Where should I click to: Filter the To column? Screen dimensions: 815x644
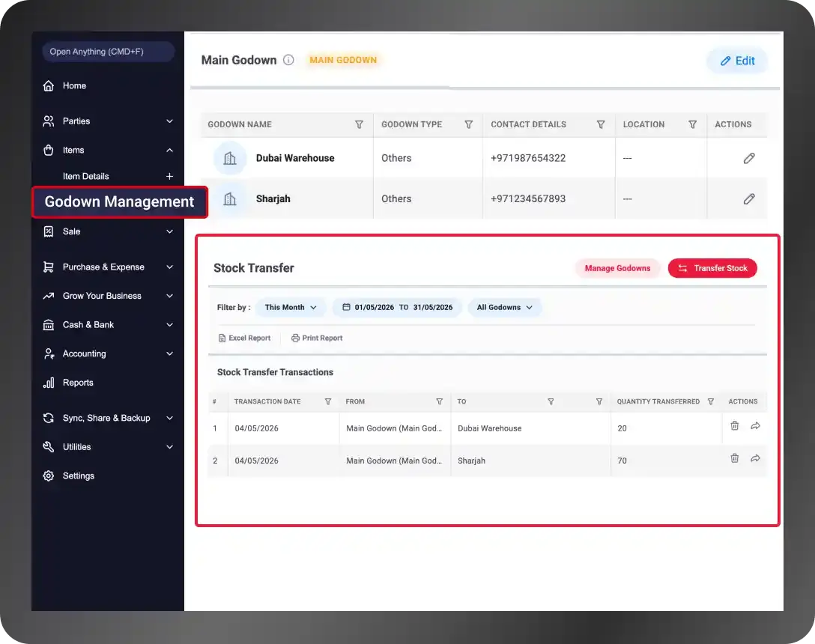pyautogui.click(x=551, y=401)
